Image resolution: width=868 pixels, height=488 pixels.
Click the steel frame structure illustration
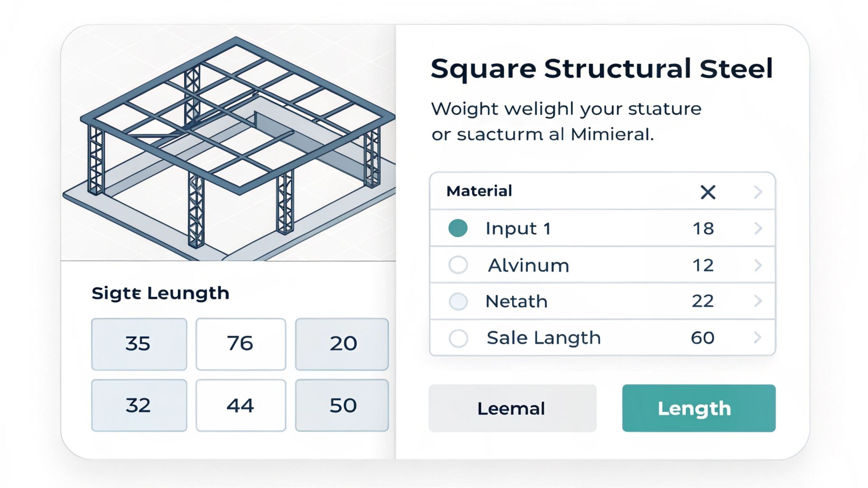pyautogui.click(x=229, y=144)
